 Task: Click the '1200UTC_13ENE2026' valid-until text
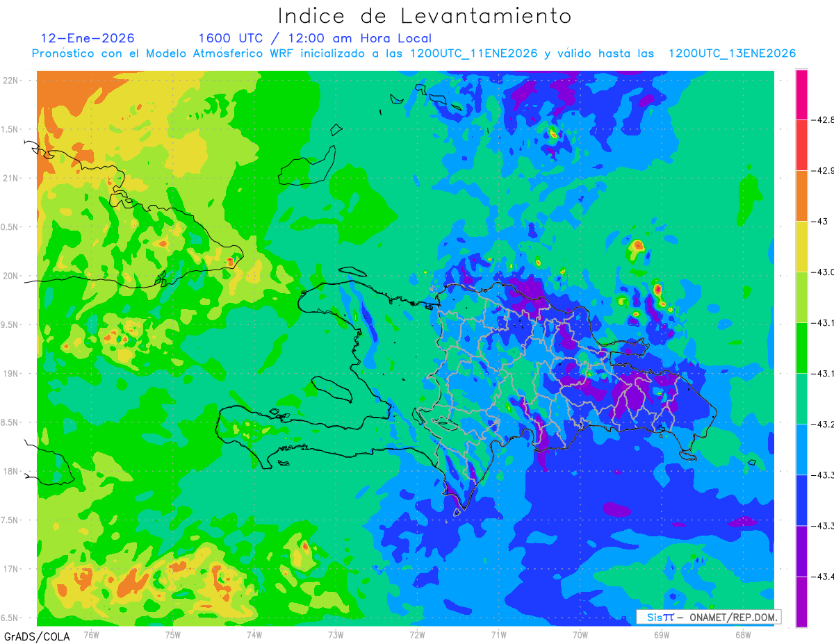(732, 53)
